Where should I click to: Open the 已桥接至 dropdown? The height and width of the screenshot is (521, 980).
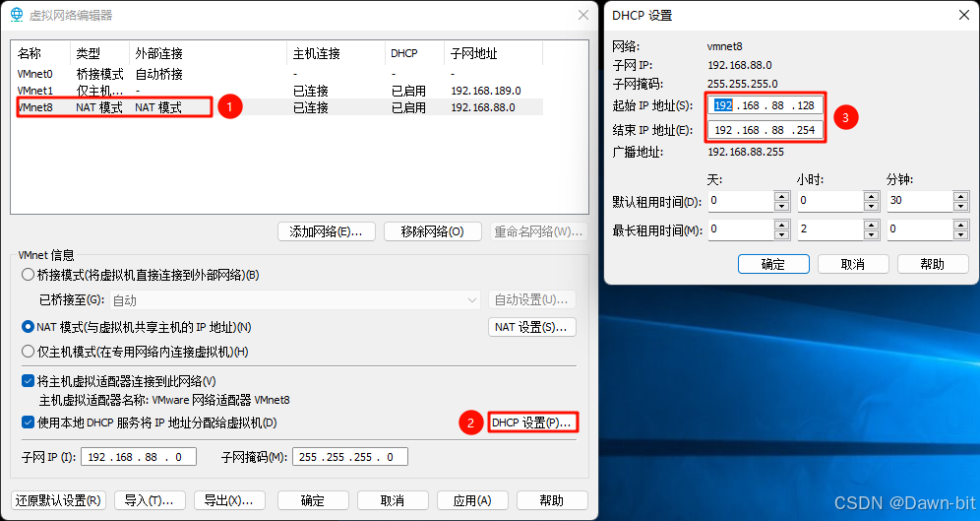[x=295, y=300]
